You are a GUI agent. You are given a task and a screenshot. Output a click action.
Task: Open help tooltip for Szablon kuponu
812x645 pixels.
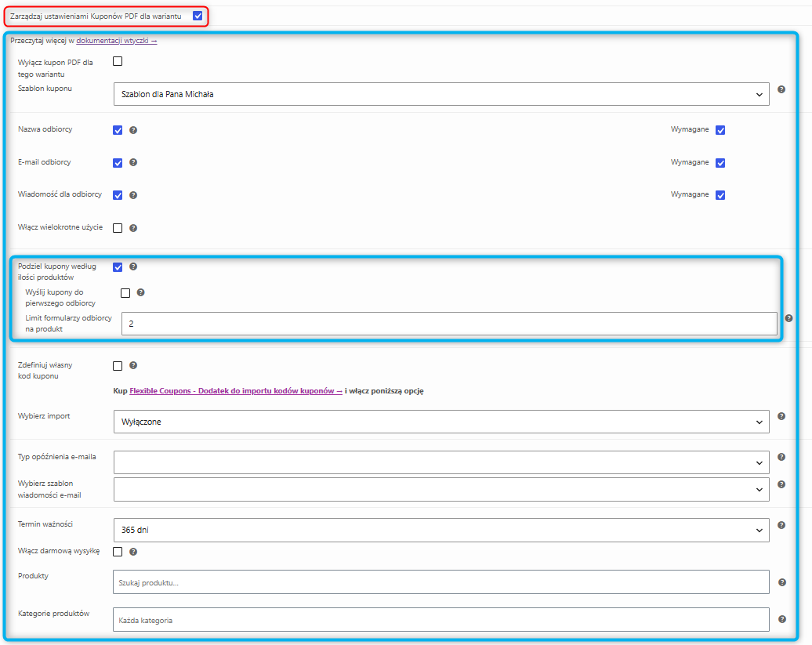click(781, 89)
